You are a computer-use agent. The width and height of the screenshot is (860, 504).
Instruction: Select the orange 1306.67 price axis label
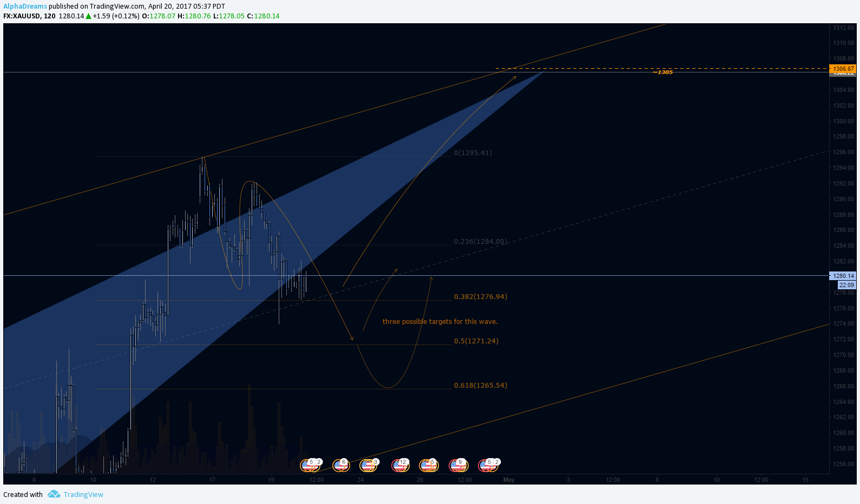(x=843, y=69)
